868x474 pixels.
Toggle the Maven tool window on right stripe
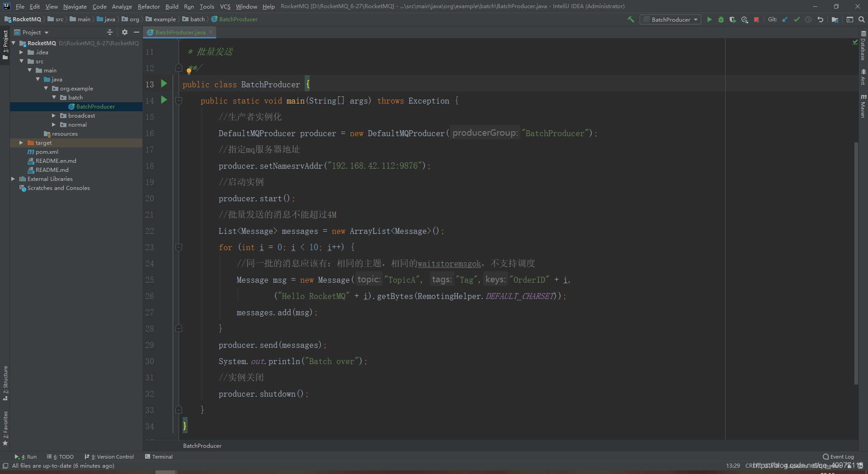click(x=863, y=106)
